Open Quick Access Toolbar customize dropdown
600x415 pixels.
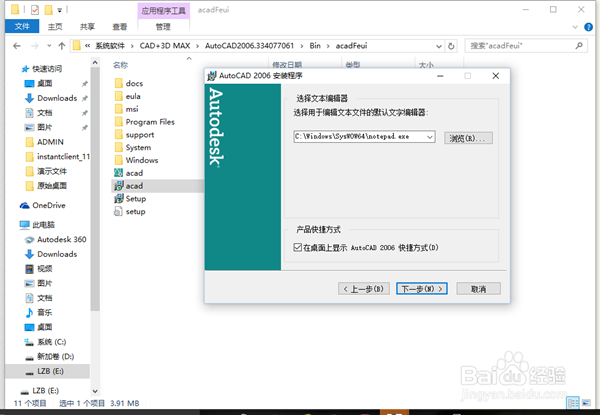tap(59, 10)
